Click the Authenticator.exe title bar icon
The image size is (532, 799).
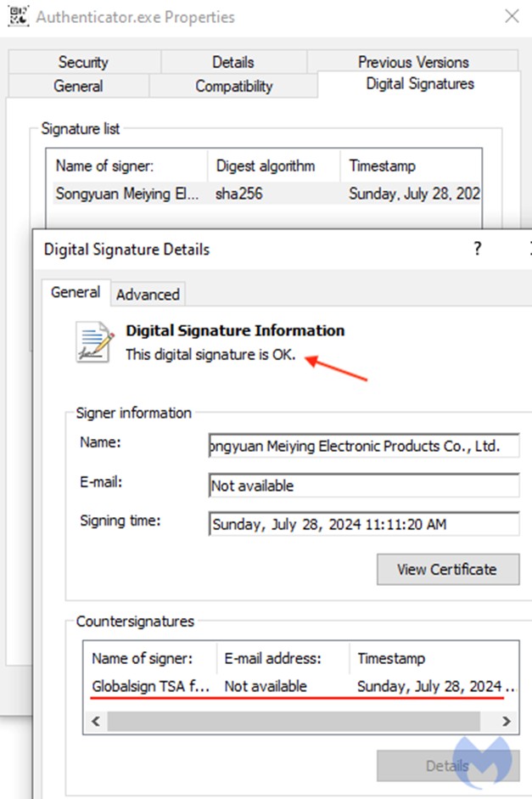tap(17, 16)
